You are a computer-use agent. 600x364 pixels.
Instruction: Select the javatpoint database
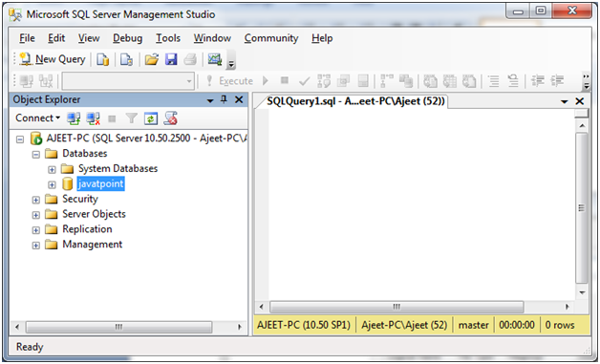(x=101, y=183)
